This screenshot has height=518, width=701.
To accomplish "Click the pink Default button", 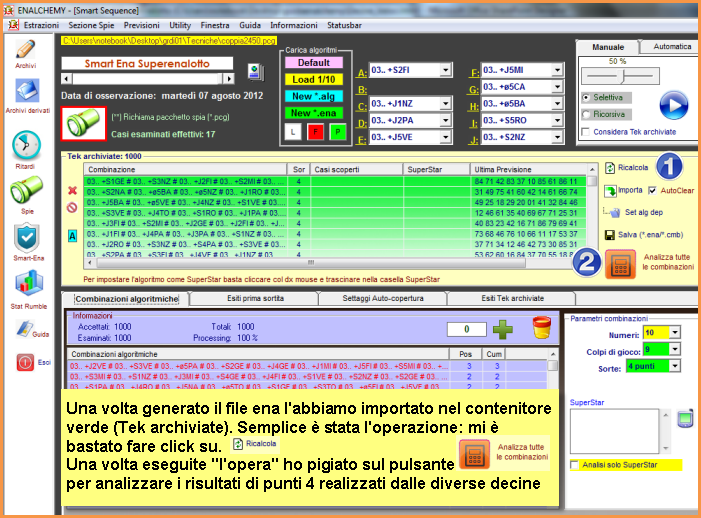I will click(x=314, y=63).
